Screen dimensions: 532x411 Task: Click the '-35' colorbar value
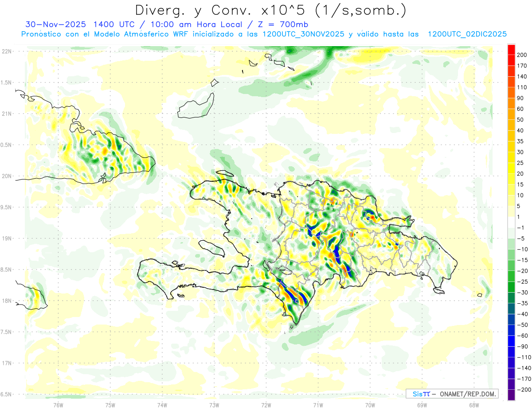point(522,303)
